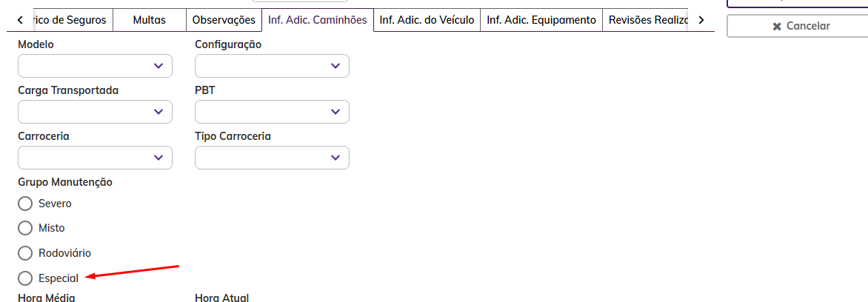Open the Inf. Adic. Equipamento tab

pos(541,21)
